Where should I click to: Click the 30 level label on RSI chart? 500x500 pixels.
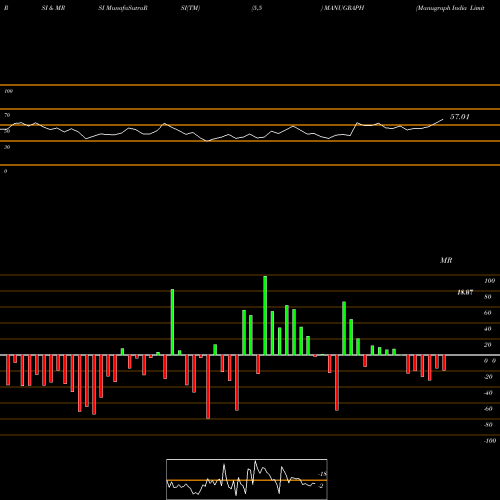pyautogui.click(x=7, y=147)
